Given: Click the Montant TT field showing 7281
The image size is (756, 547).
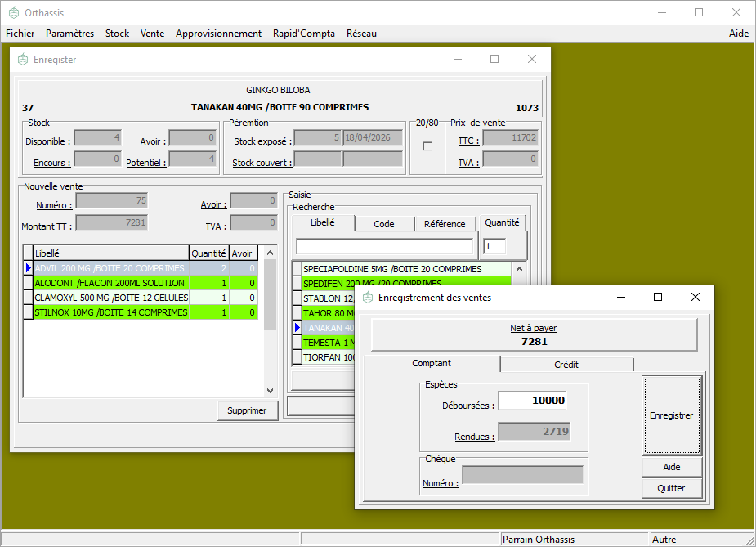Looking at the screenshot, I should click(112, 222).
